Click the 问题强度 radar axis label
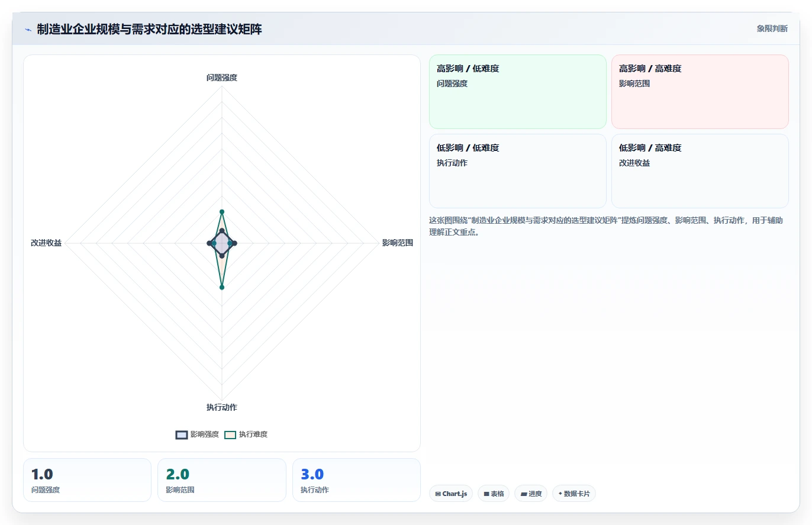The width and height of the screenshot is (812, 525). click(222, 78)
